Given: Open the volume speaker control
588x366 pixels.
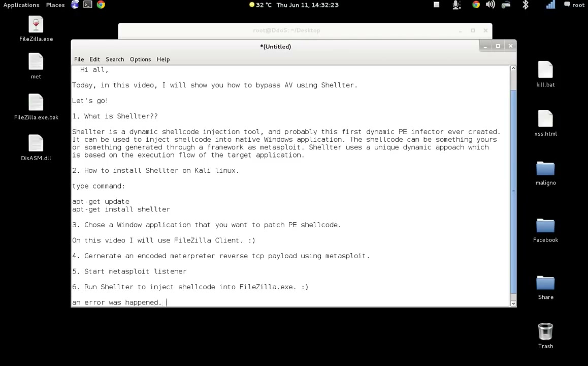Looking at the screenshot, I should tap(490, 5).
